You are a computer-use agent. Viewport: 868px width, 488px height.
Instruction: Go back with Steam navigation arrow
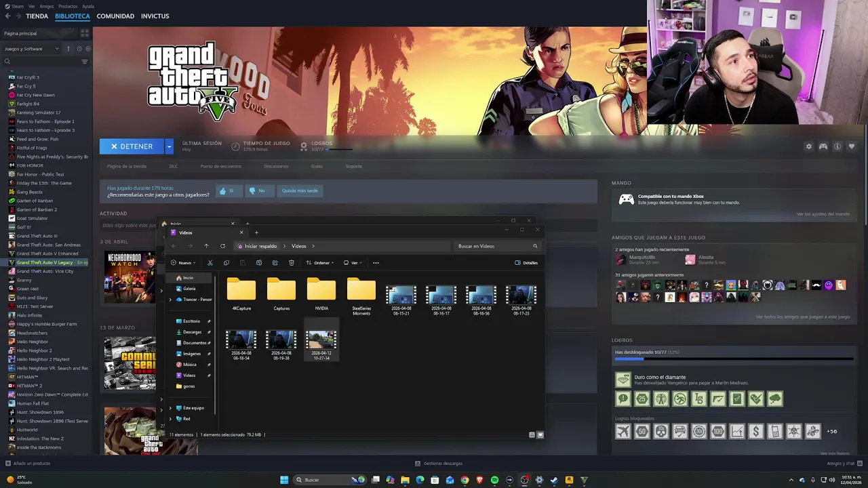click(x=7, y=16)
